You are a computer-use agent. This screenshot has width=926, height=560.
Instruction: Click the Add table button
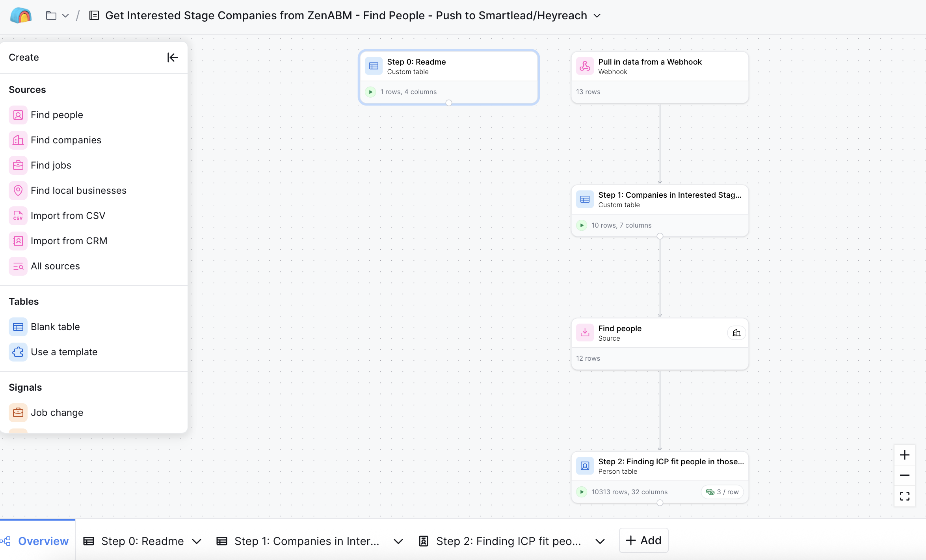[643, 540]
